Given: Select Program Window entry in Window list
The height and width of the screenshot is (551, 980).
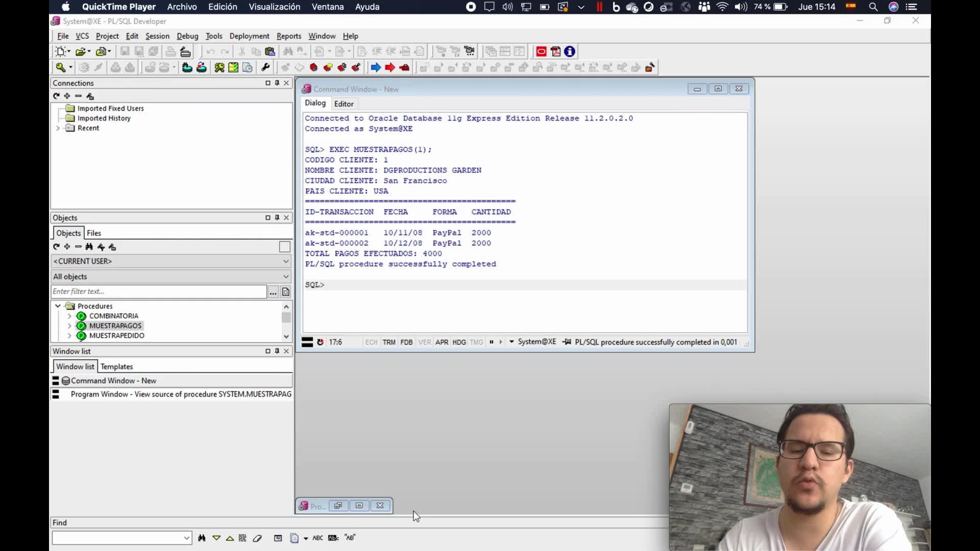Looking at the screenshot, I should (x=181, y=394).
